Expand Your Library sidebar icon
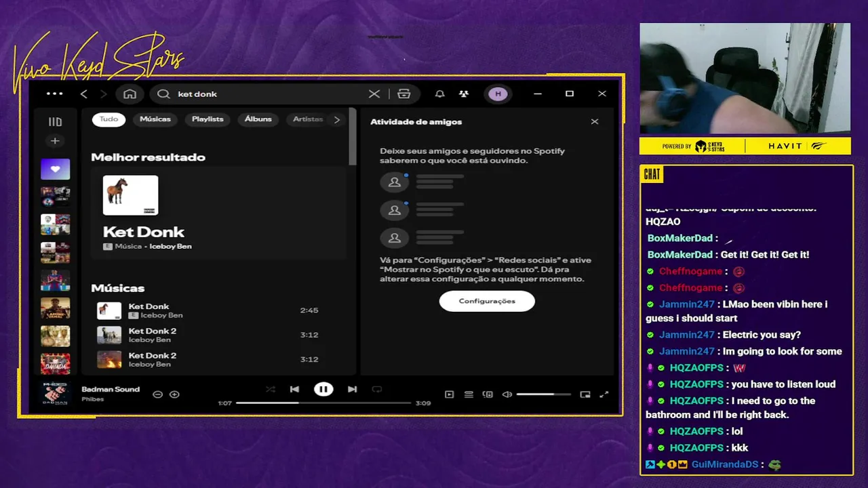This screenshot has height=488, width=868. [x=55, y=122]
